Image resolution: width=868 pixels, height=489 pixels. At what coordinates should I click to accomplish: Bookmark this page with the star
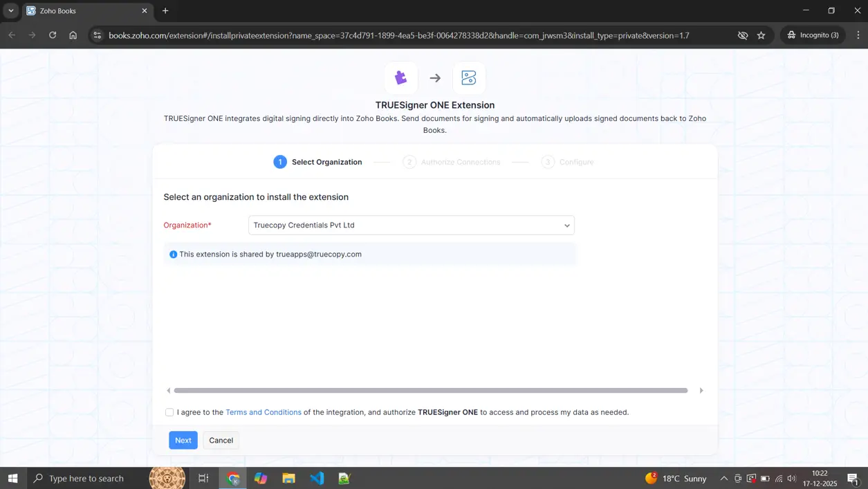tap(761, 35)
